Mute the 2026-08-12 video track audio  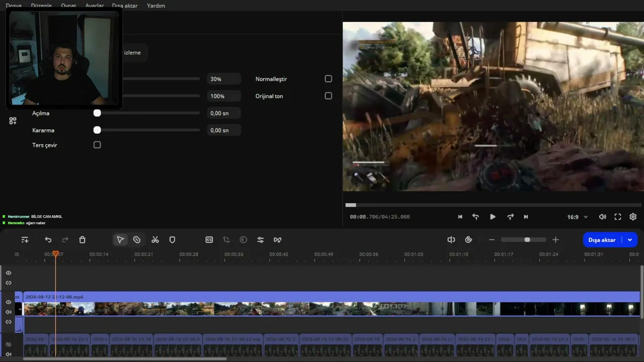pyautogui.click(x=9, y=312)
